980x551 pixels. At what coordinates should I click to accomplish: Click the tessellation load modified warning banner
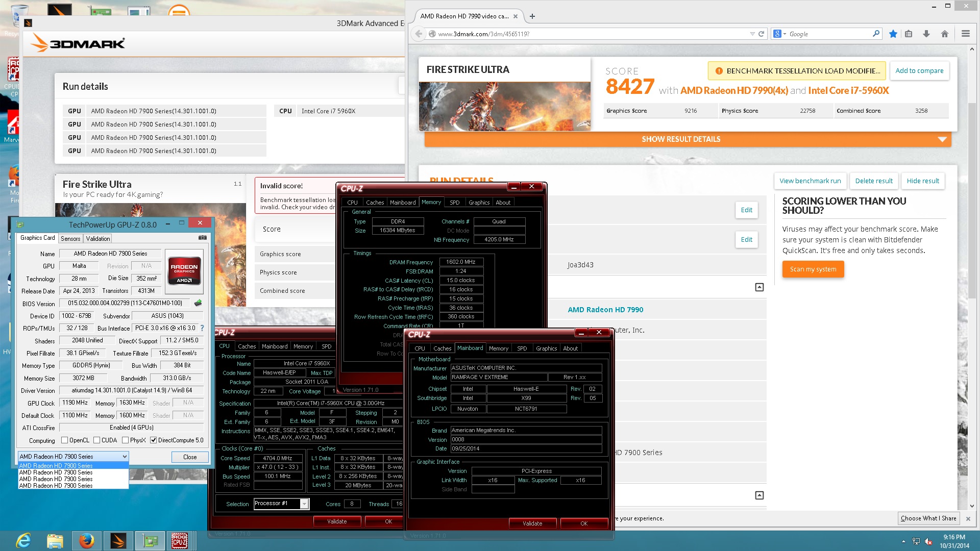pyautogui.click(x=798, y=71)
